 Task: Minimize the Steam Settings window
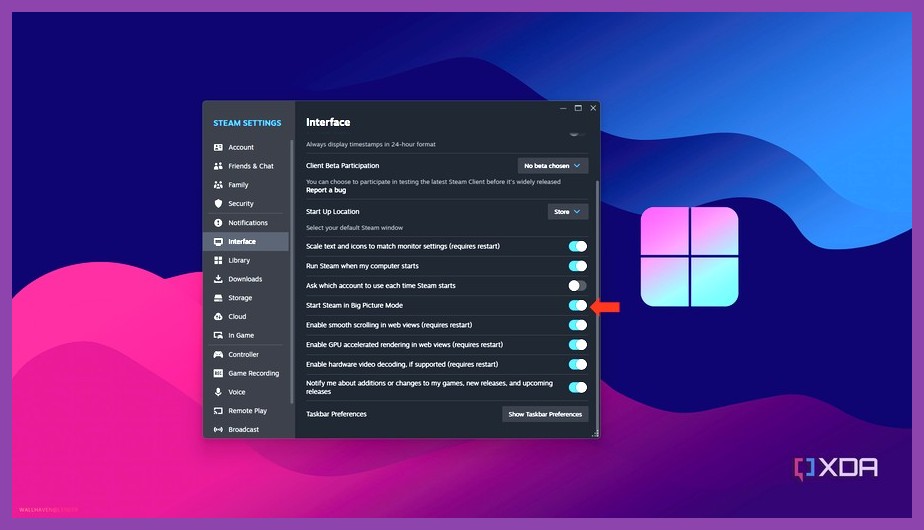pyautogui.click(x=563, y=108)
